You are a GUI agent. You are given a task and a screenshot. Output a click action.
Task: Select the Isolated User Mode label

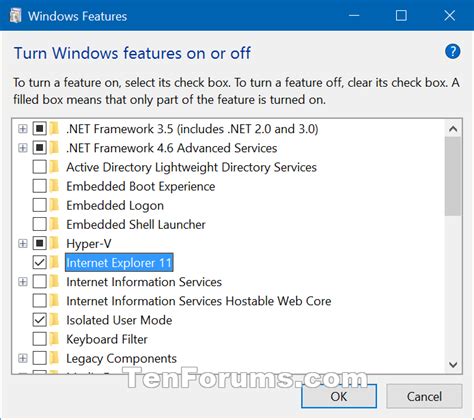pos(119,320)
